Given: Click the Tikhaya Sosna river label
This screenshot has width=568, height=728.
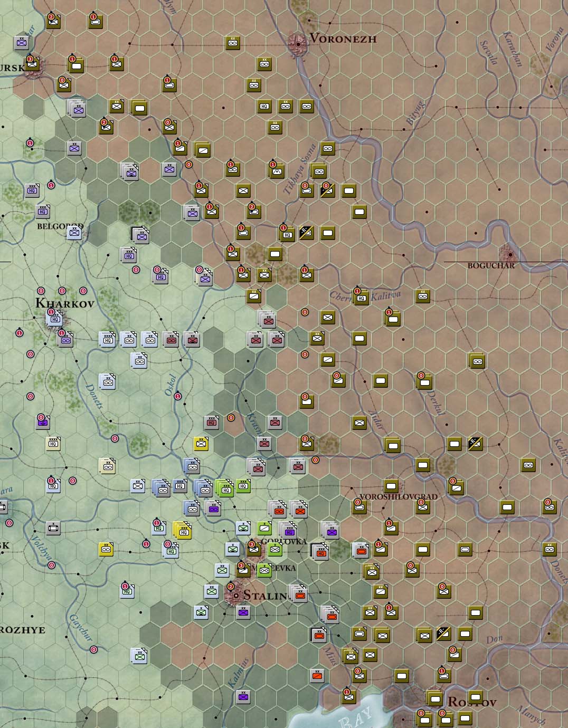Looking at the screenshot, I should point(300,168).
